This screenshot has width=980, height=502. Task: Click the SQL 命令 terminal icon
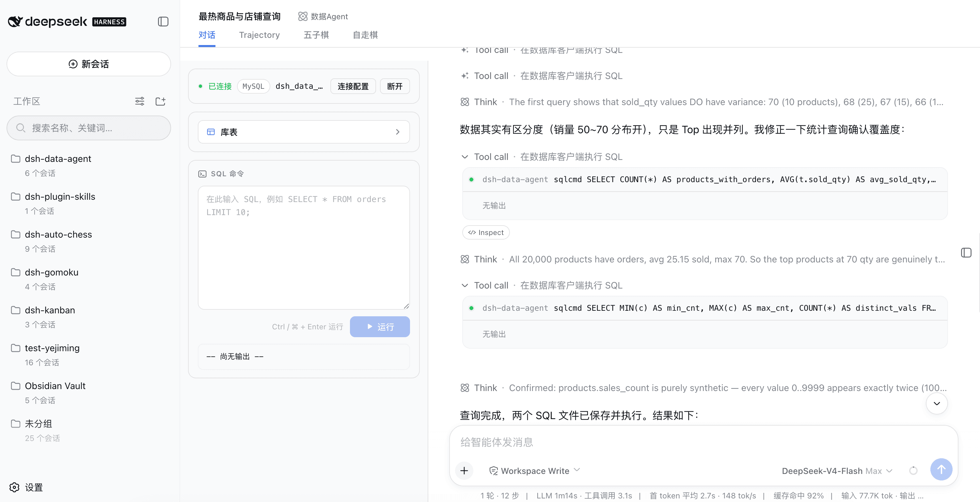(202, 174)
